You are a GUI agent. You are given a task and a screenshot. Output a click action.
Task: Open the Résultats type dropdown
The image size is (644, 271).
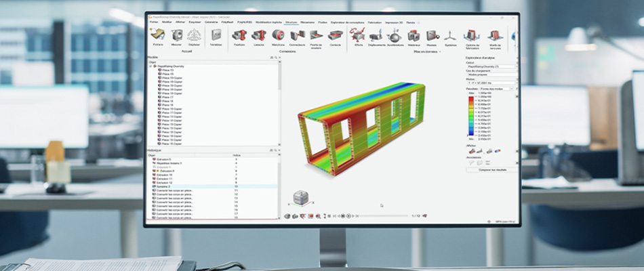tap(497, 89)
